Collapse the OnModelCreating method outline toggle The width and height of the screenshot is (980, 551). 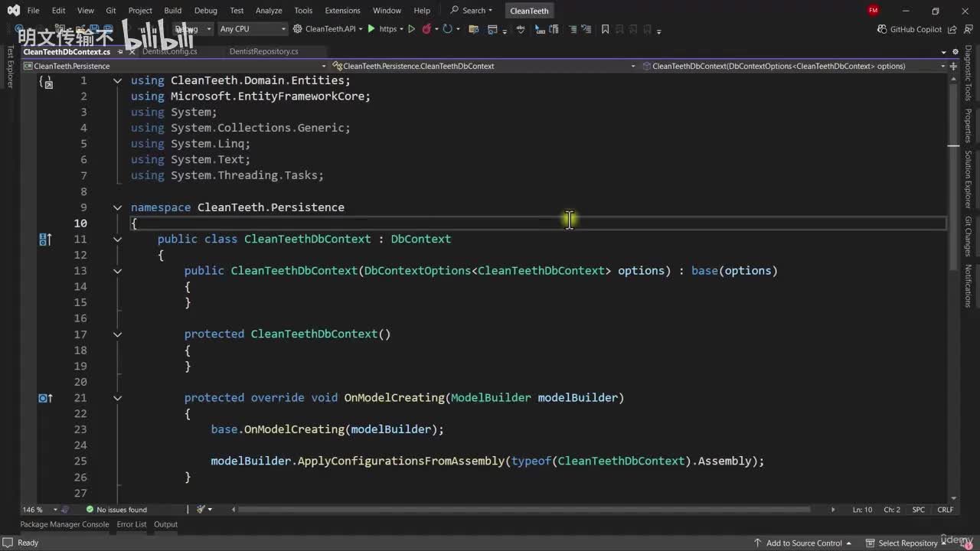click(x=117, y=398)
